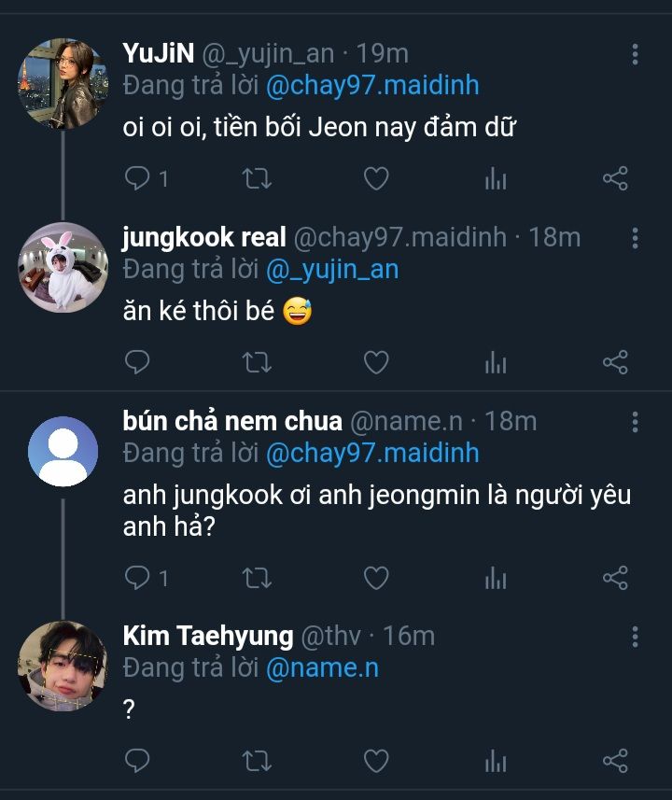
Task: Open the @name.n mention in Taehyung's reply
Action: (322, 667)
